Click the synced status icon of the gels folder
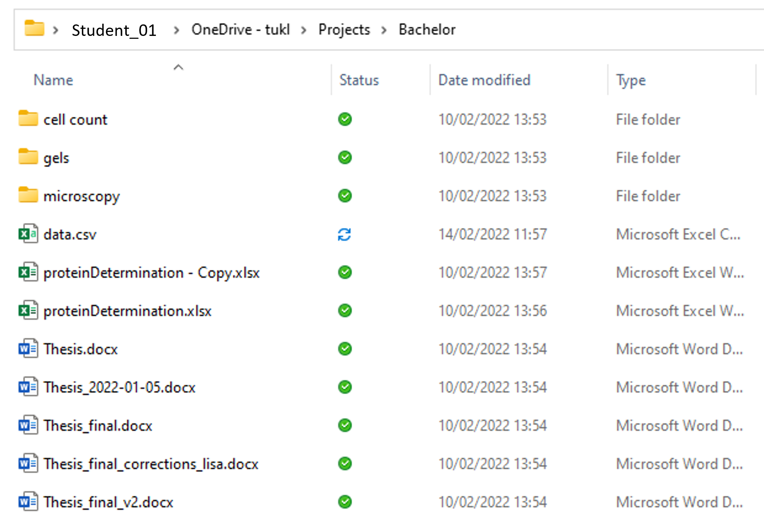The width and height of the screenshot is (764, 532). tap(344, 158)
